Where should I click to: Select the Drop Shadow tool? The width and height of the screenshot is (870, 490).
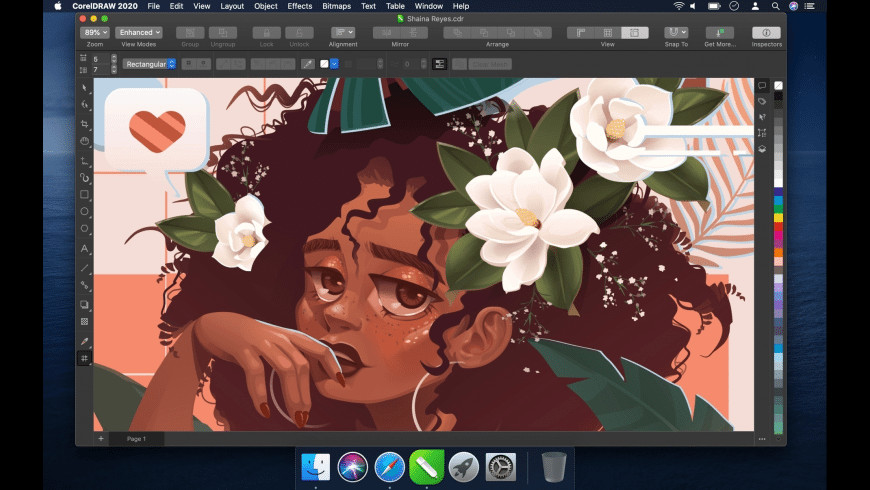[x=84, y=305]
